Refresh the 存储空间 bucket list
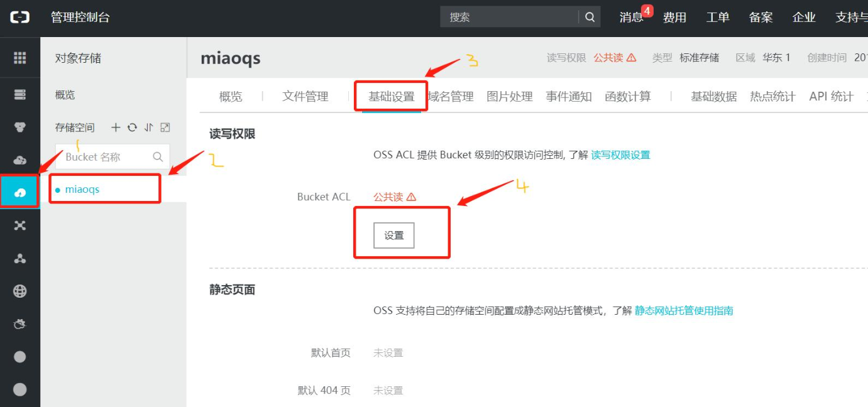The image size is (868, 407). pyautogui.click(x=132, y=128)
